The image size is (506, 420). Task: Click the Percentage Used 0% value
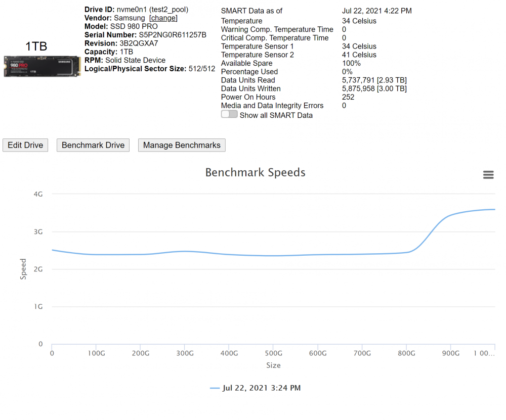347,72
